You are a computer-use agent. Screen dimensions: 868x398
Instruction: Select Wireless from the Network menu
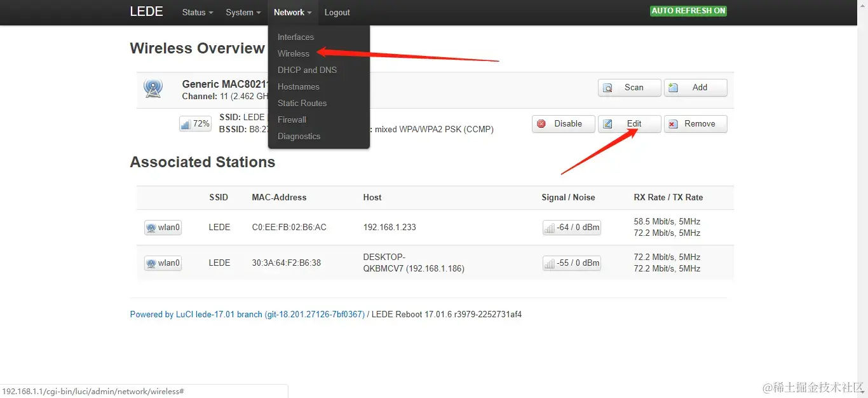click(294, 53)
